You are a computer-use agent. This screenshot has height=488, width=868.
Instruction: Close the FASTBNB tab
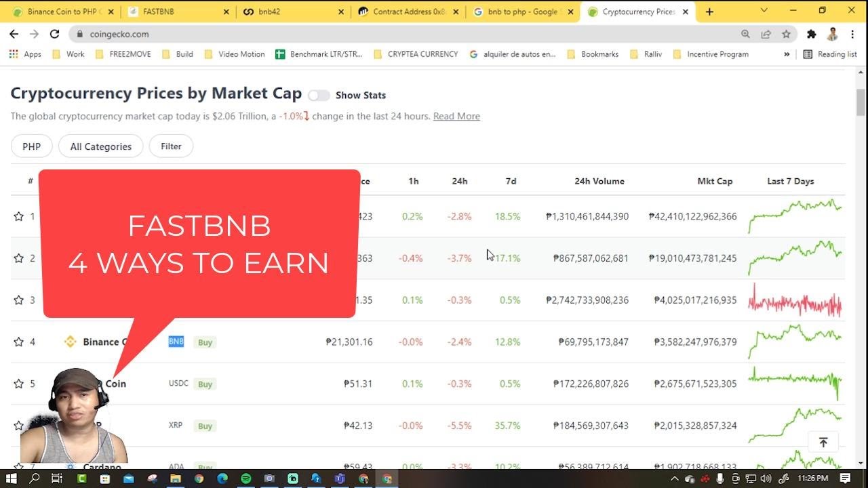coord(226,12)
